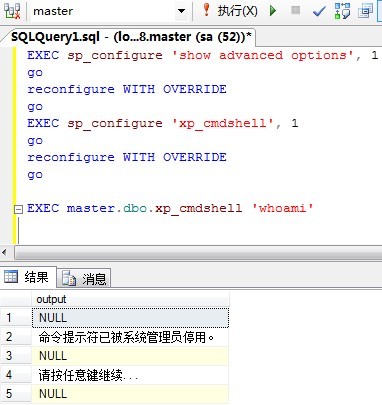Click the horizontal scrollbar left arrow
The width and height of the screenshot is (382, 405).
click(4, 253)
